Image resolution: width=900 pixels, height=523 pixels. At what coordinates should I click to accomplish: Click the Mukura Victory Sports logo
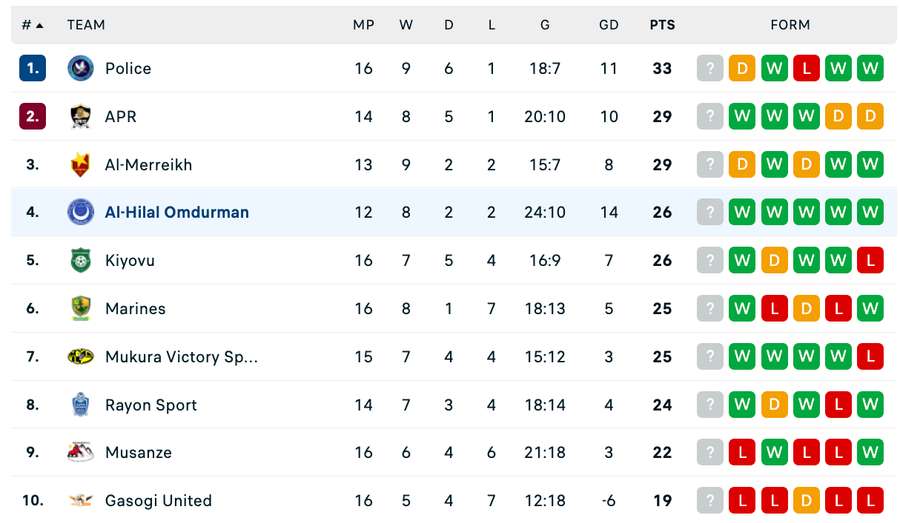tap(80, 357)
